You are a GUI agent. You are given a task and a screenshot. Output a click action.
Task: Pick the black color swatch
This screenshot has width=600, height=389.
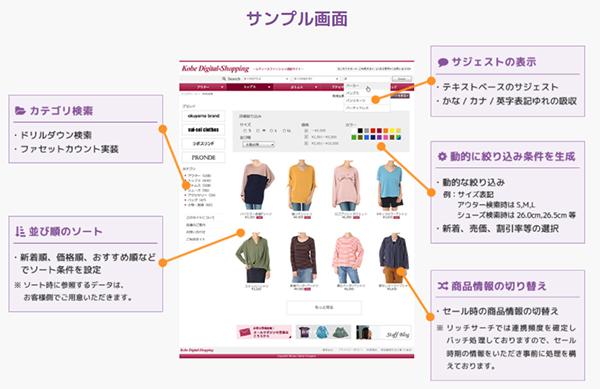pos(360,131)
